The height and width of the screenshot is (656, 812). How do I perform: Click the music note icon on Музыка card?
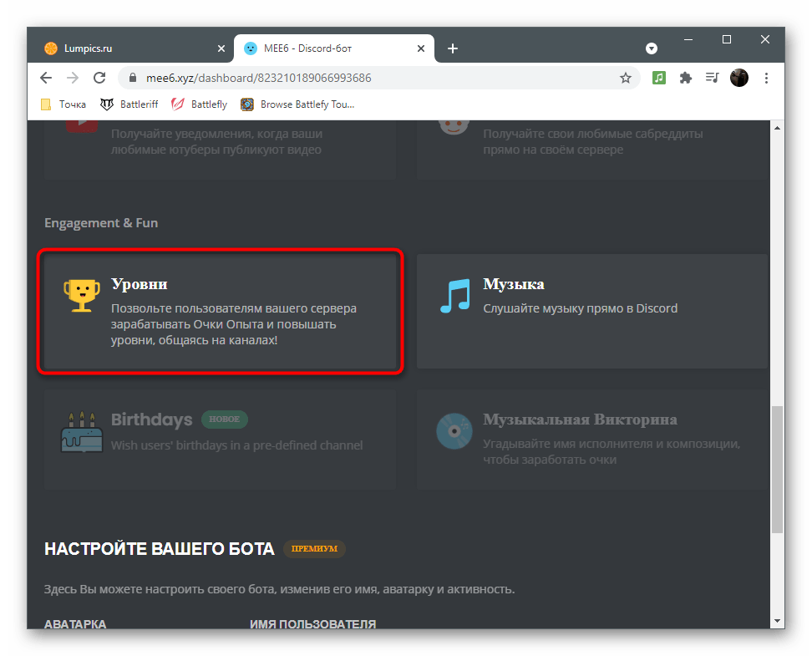(455, 296)
